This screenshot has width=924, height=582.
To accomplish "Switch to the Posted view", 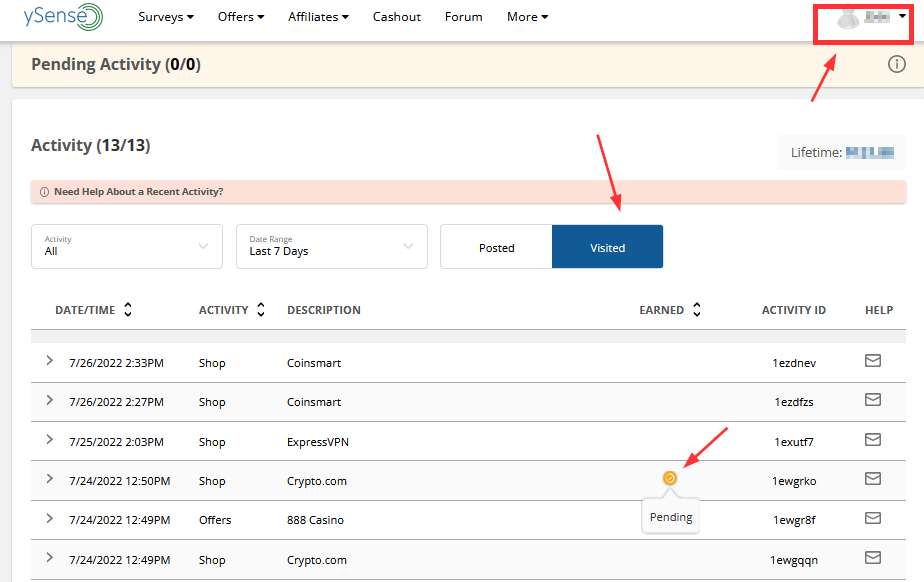I will pos(496,247).
